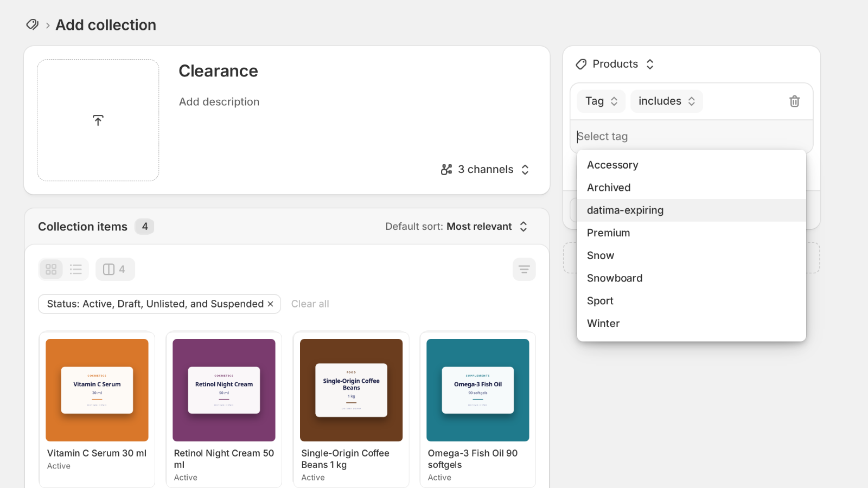Choose the Winter tag
This screenshot has height=488, width=868.
click(691, 324)
